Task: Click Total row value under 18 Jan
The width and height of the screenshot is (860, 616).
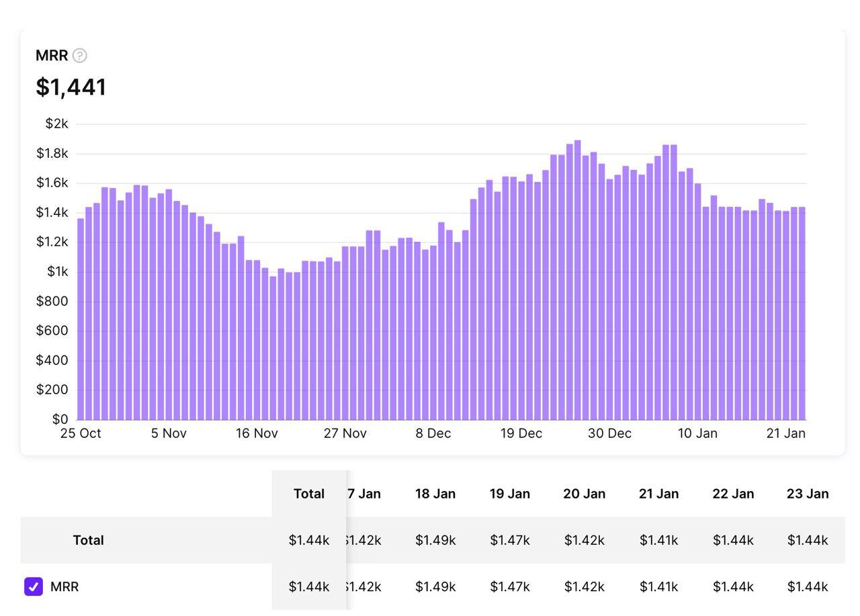Action: point(435,540)
